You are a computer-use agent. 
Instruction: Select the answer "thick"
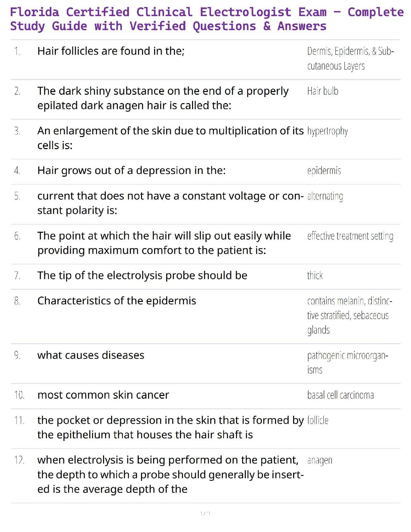(x=315, y=276)
